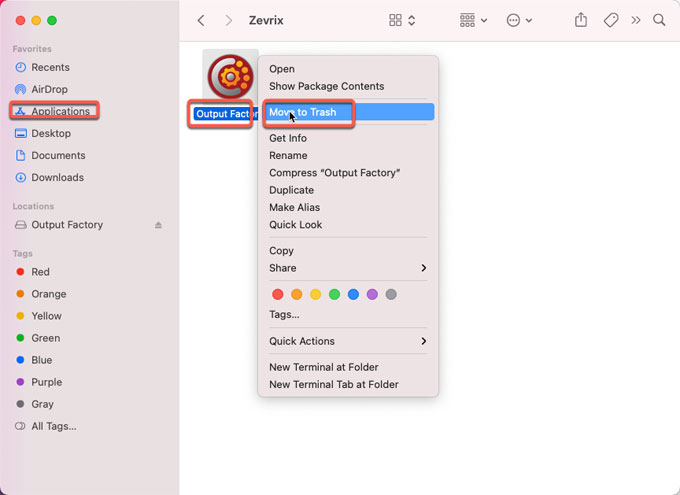Click the Tags icon in toolbar

[x=610, y=20]
